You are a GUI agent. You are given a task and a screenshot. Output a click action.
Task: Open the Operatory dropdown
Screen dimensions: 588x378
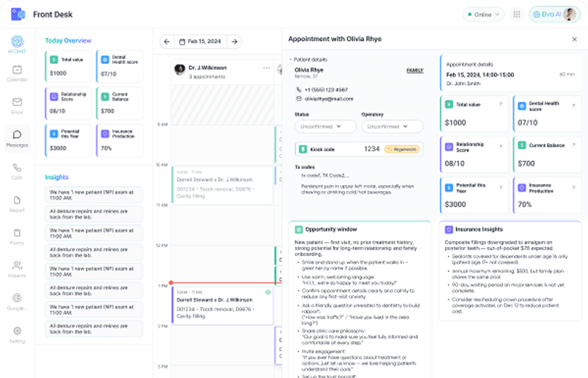(x=392, y=127)
